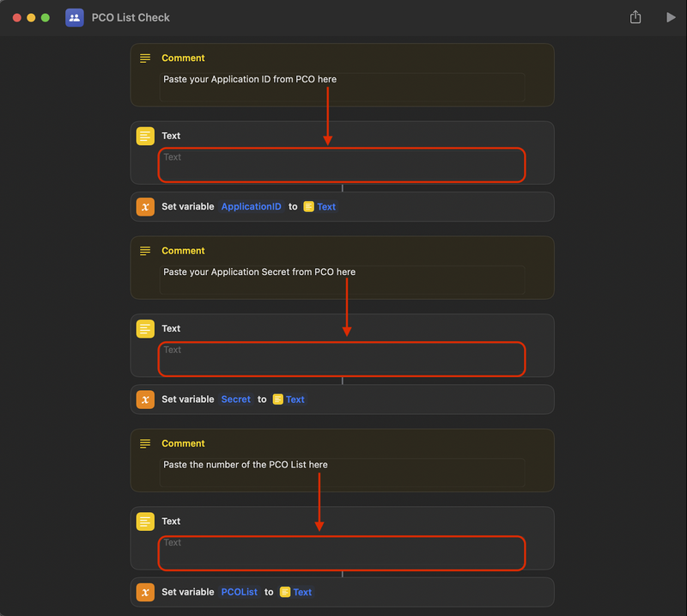The image size is (687, 616).
Task: Click the Comment title above Application Secret text
Action: tap(183, 251)
